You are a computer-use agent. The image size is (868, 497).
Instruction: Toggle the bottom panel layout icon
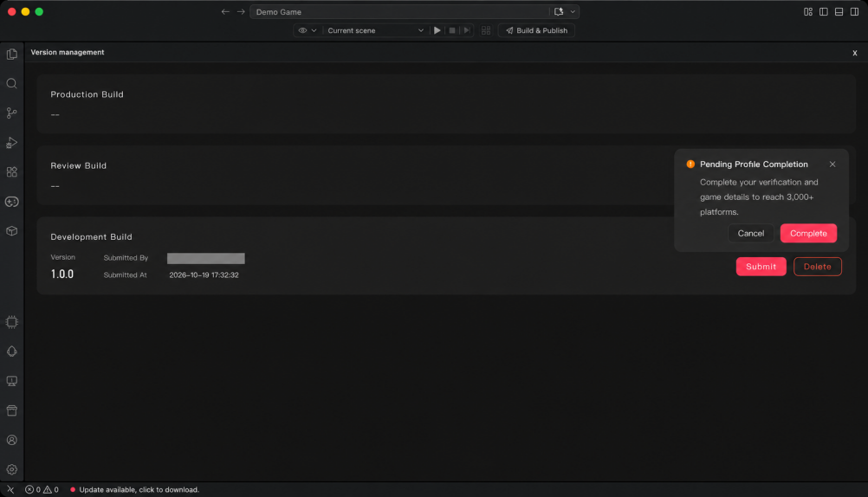coord(839,11)
